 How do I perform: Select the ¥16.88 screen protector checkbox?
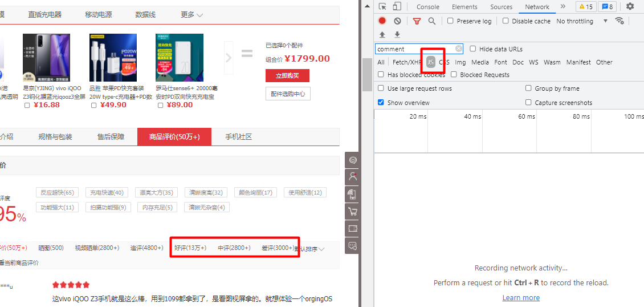coord(27,105)
